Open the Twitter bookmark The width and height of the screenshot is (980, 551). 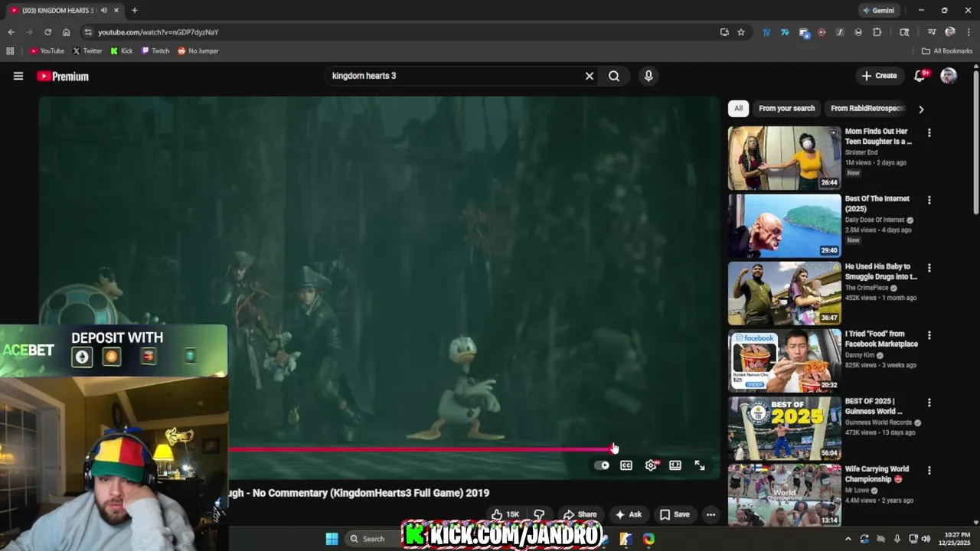87,51
